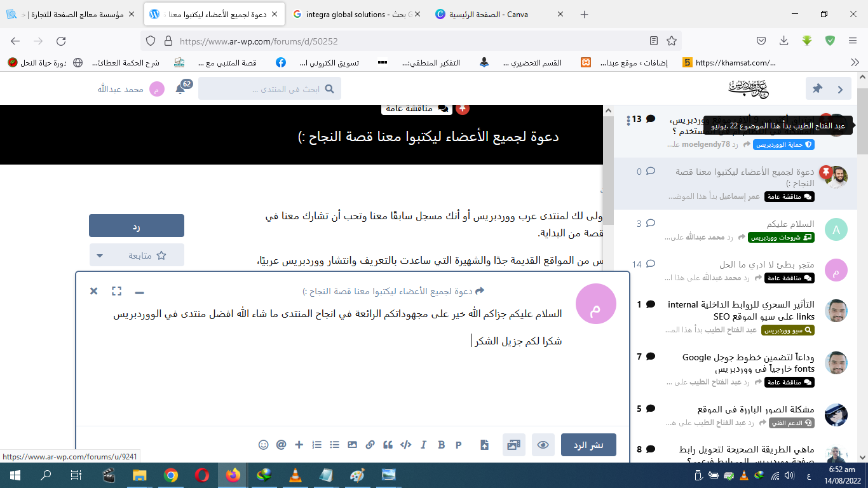Collapse sidebar with the chevron arrow
Viewport: 868px width, 488px height.
pyautogui.click(x=840, y=89)
